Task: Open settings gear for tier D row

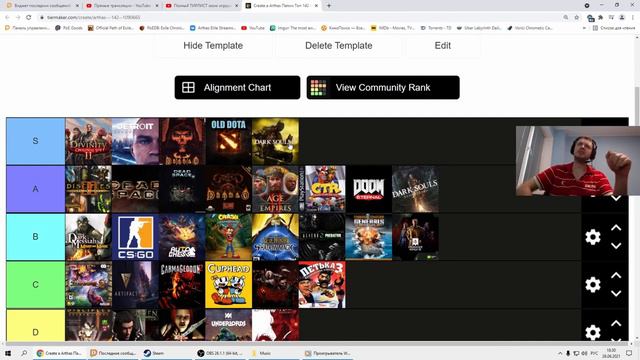Action: (x=593, y=332)
